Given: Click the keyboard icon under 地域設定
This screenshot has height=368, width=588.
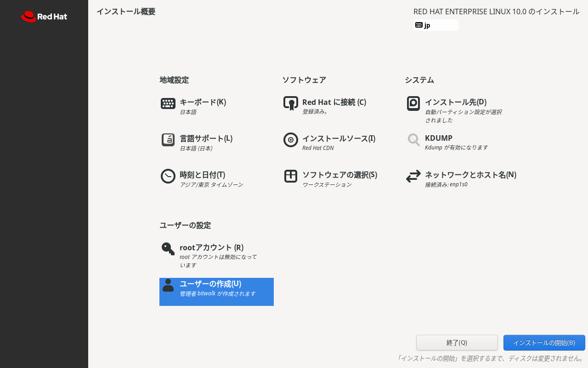Looking at the screenshot, I should [168, 103].
